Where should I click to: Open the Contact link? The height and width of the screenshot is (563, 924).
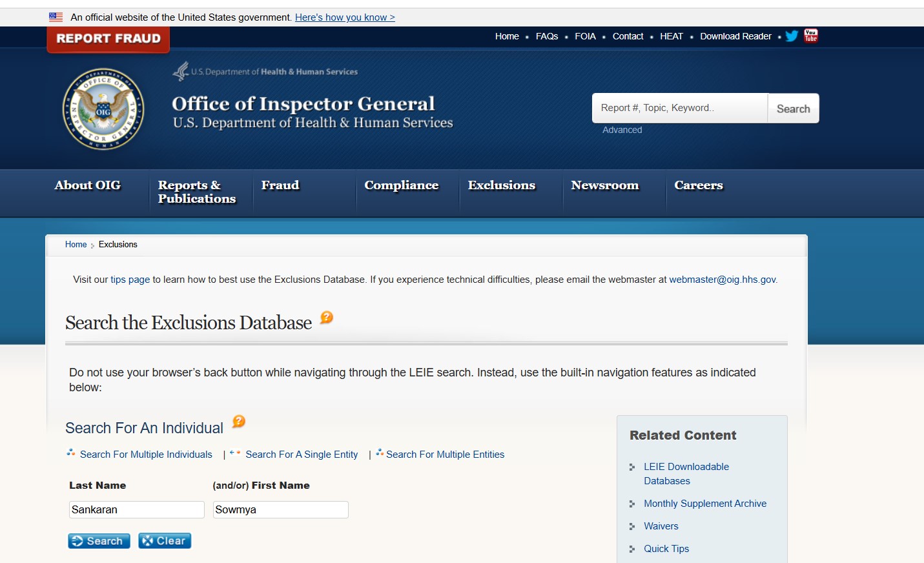[628, 36]
